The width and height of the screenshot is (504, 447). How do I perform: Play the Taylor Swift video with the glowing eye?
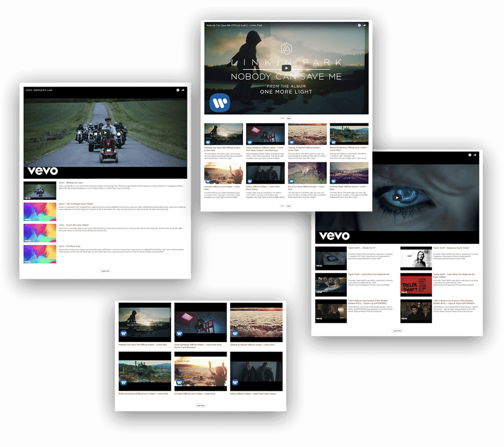pyautogui.click(x=398, y=198)
